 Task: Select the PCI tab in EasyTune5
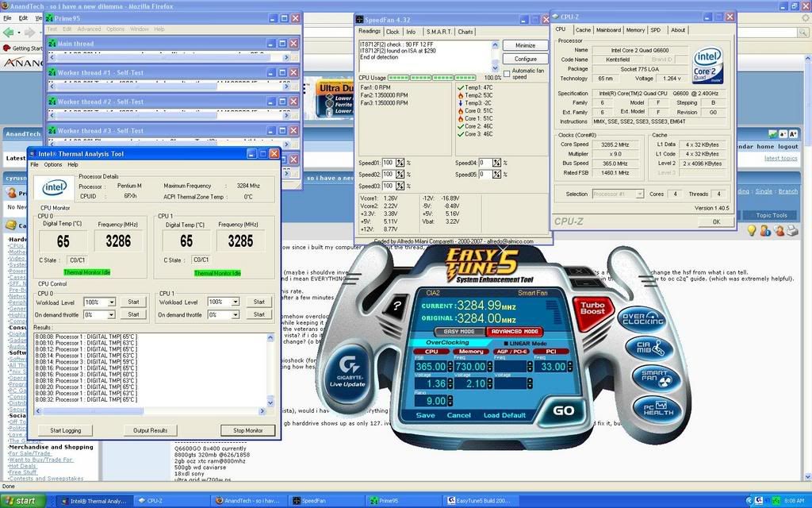551,352
